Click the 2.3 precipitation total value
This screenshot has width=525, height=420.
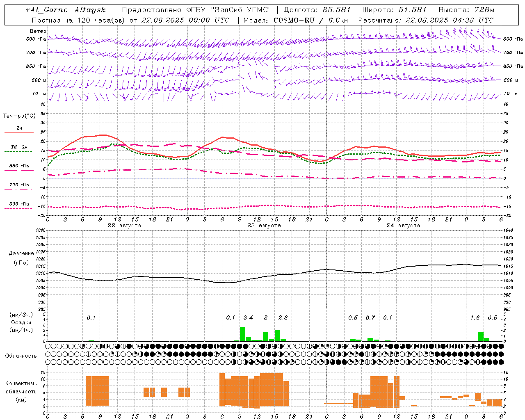tap(283, 317)
